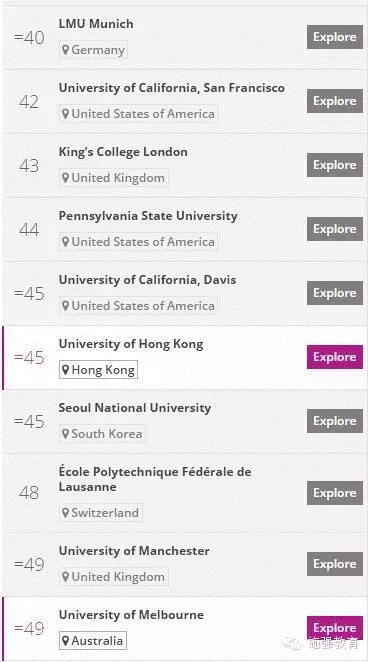This screenshot has width=370, height=662.
Task: Click the location pin icon beside Germany
Action: (x=65, y=50)
